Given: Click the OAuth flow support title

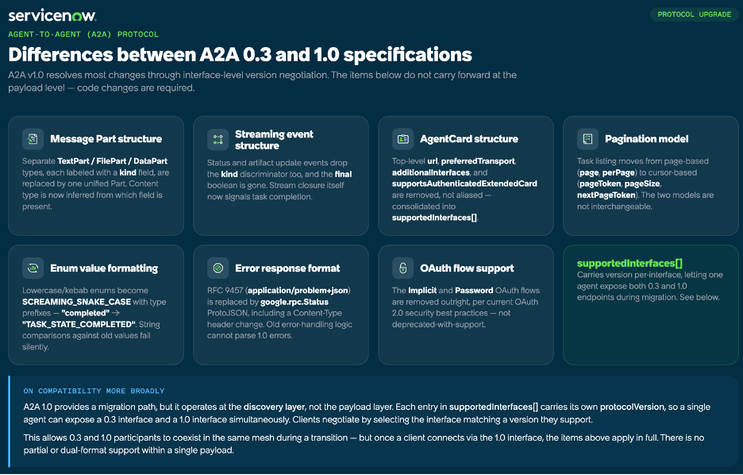Looking at the screenshot, I should click(467, 268).
